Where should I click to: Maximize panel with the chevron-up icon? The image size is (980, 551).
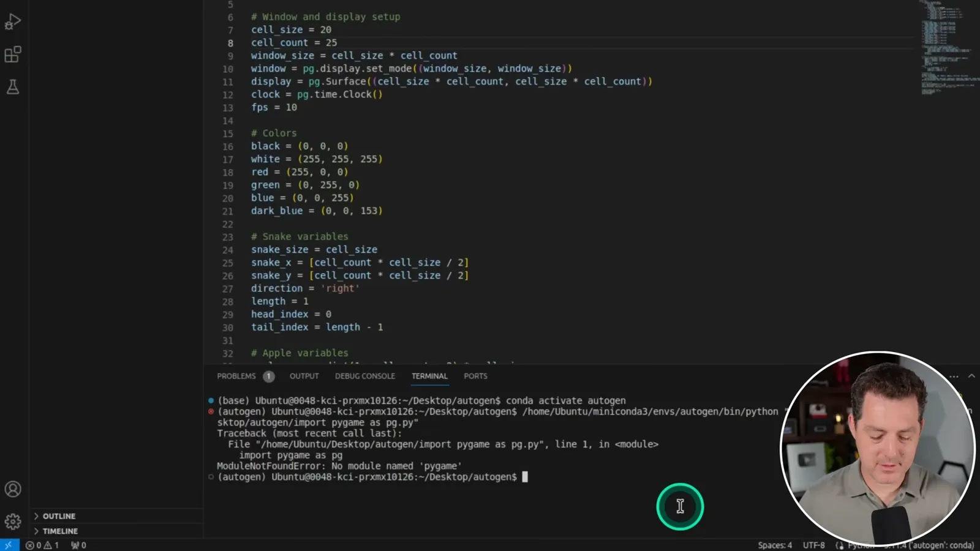click(971, 376)
